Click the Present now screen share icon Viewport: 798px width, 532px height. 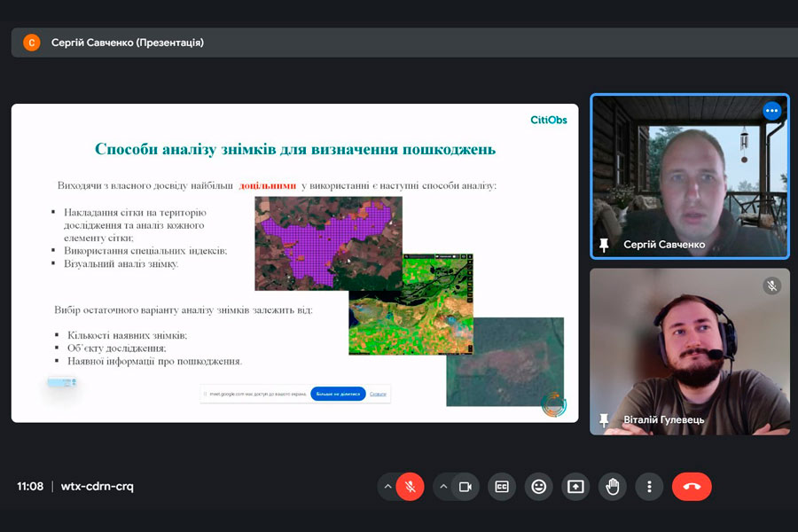click(575, 487)
